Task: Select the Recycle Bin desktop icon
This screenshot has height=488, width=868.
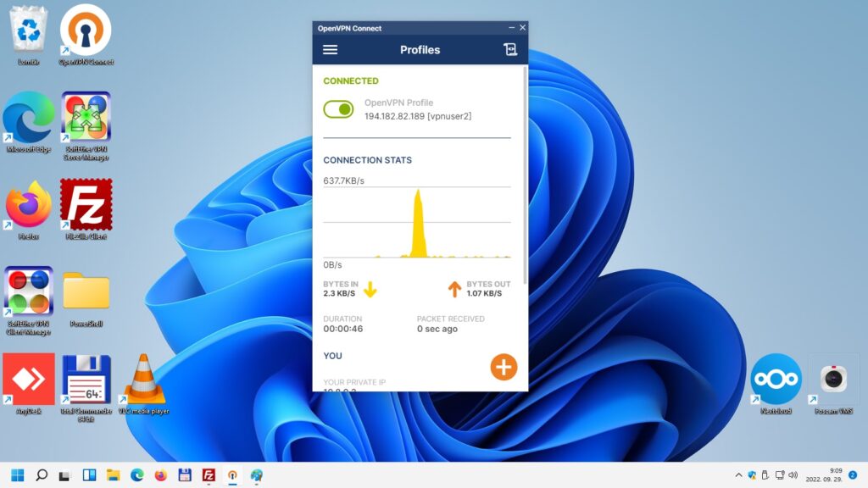Action: (28, 34)
